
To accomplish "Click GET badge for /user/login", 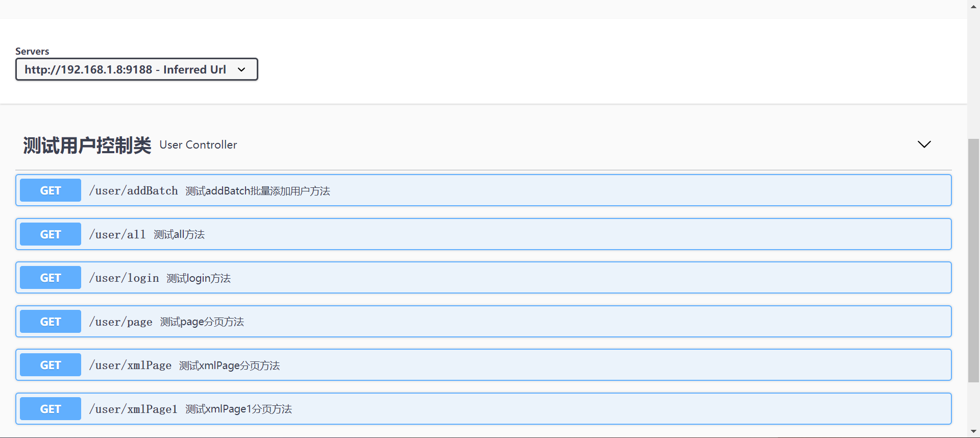I will tap(51, 278).
